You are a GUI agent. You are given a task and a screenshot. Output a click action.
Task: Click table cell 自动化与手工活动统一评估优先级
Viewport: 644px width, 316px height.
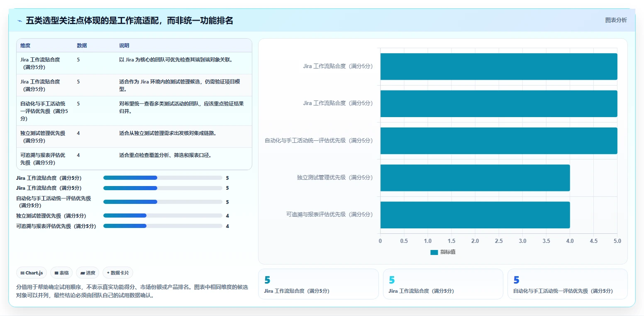coord(44,111)
